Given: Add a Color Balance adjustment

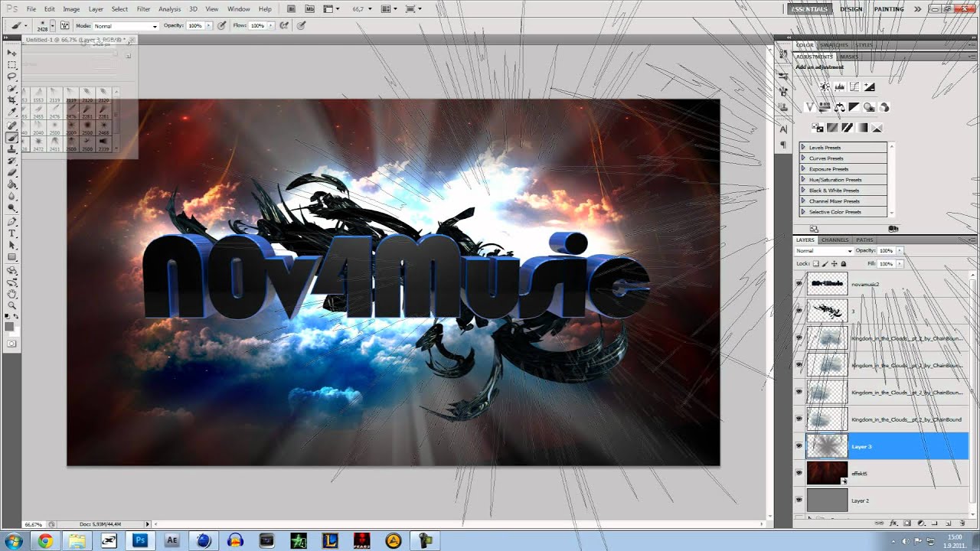Looking at the screenshot, I should click(840, 107).
